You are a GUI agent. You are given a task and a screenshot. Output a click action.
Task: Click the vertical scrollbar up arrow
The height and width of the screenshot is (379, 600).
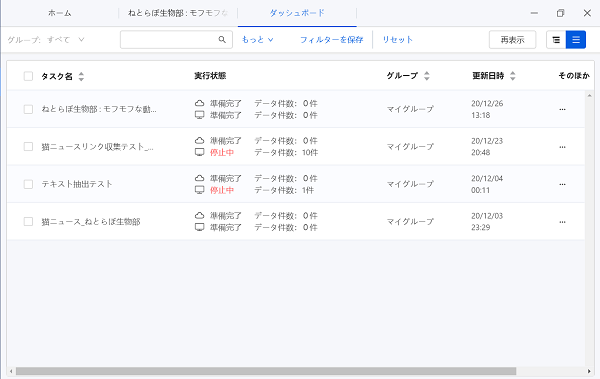(x=589, y=95)
